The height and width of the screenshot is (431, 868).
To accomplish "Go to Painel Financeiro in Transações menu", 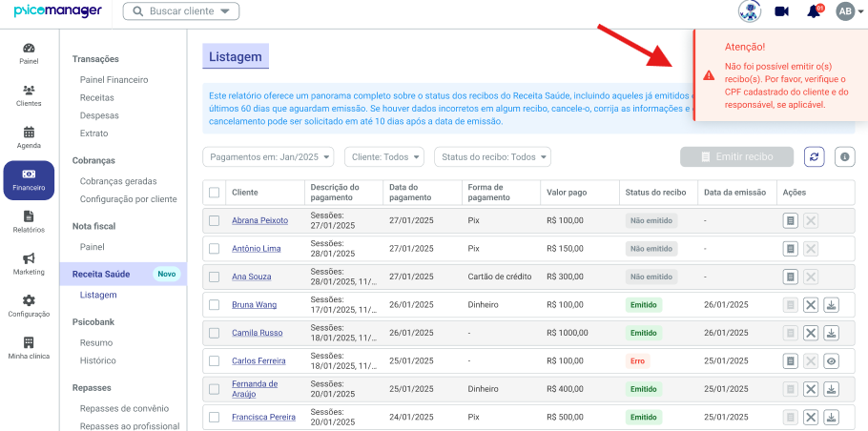I will [x=114, y=80].
